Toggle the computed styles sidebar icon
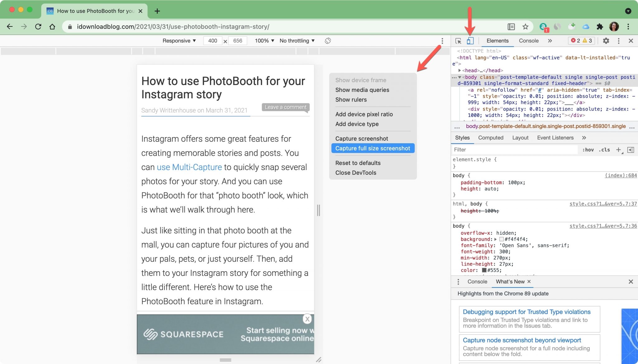The image size is (638, 364). pyautogui.click(x=631, y=150)
